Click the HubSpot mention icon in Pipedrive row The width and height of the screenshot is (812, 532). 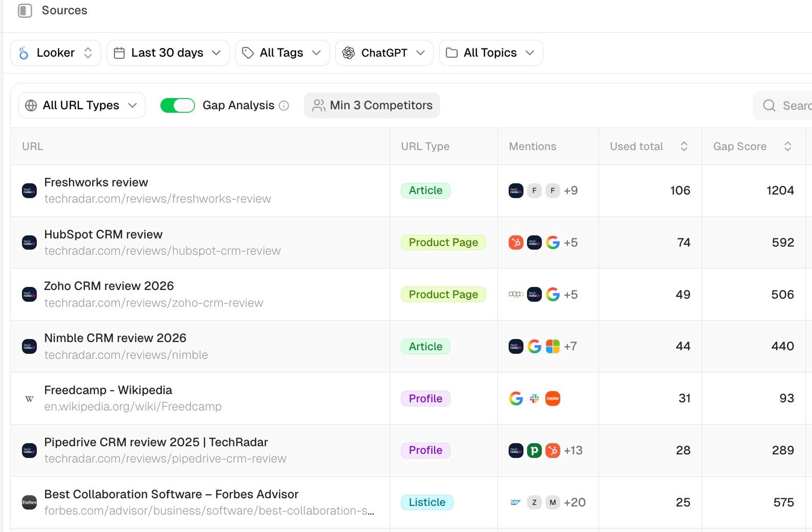pos(553,450)
